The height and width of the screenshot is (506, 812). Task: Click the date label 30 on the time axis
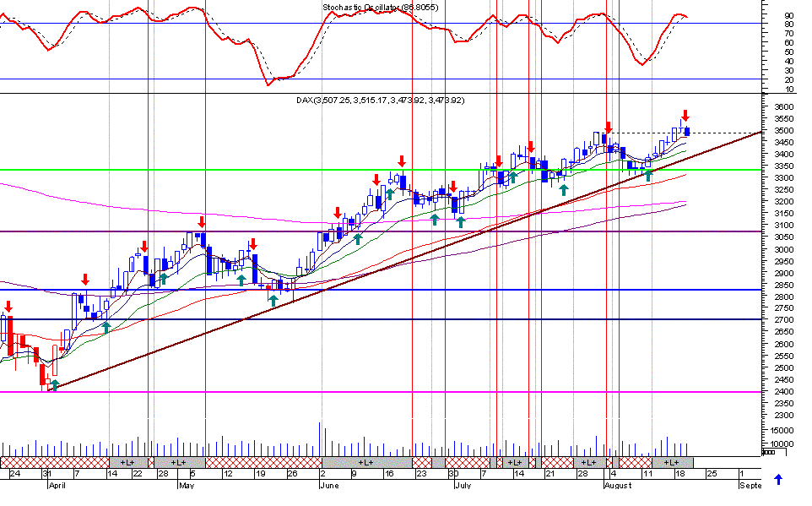pos(453,473)
